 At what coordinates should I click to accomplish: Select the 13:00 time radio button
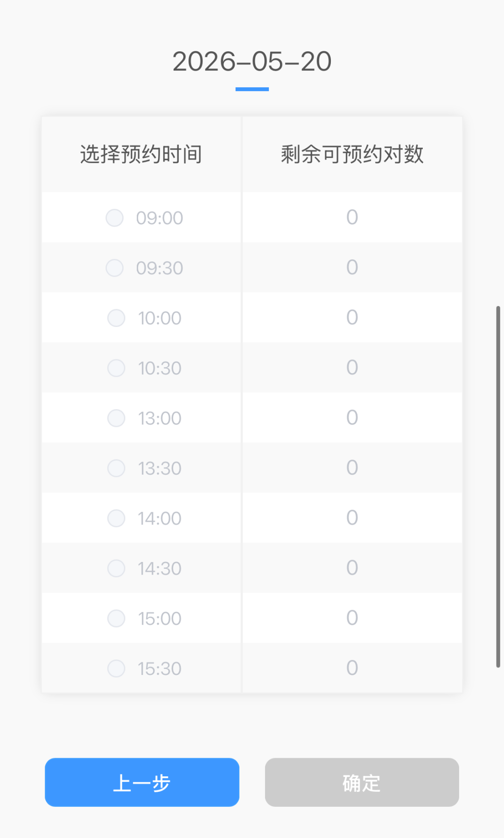point(116,418)
